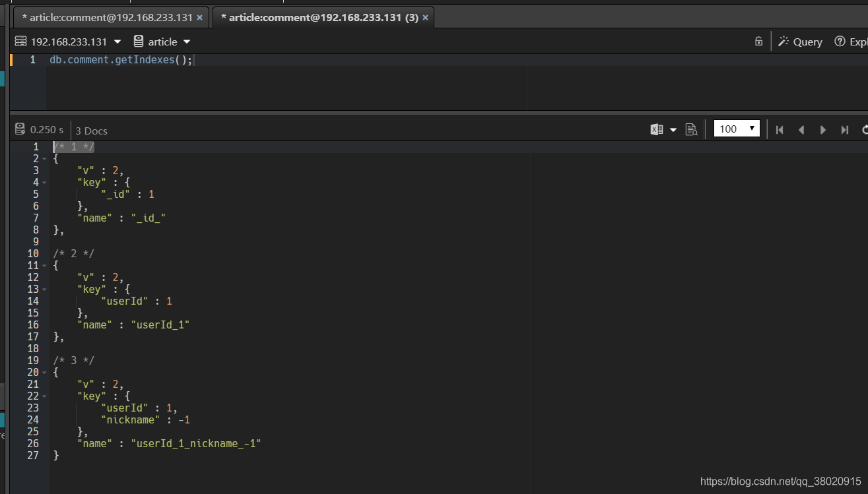Export results with the Excel icon
The image size is (868, 494).
pos(657,129)
